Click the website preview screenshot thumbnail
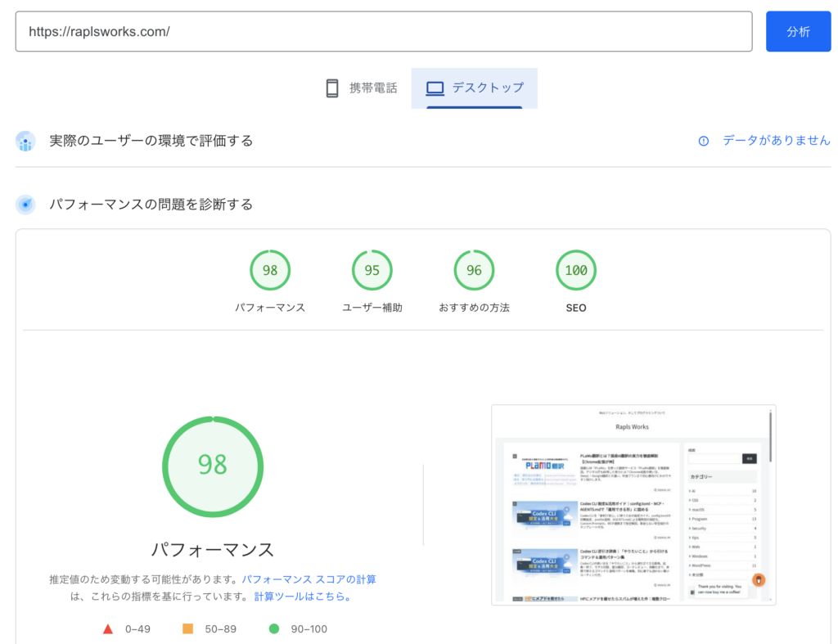The height and width of the screenshot is (644, 838). (633, 505)
